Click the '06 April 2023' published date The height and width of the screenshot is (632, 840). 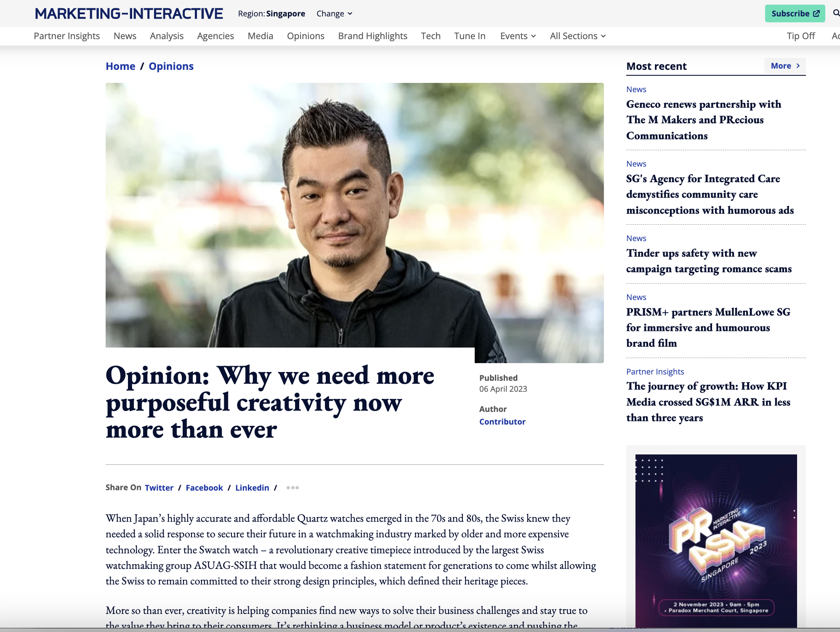(503, 389)
